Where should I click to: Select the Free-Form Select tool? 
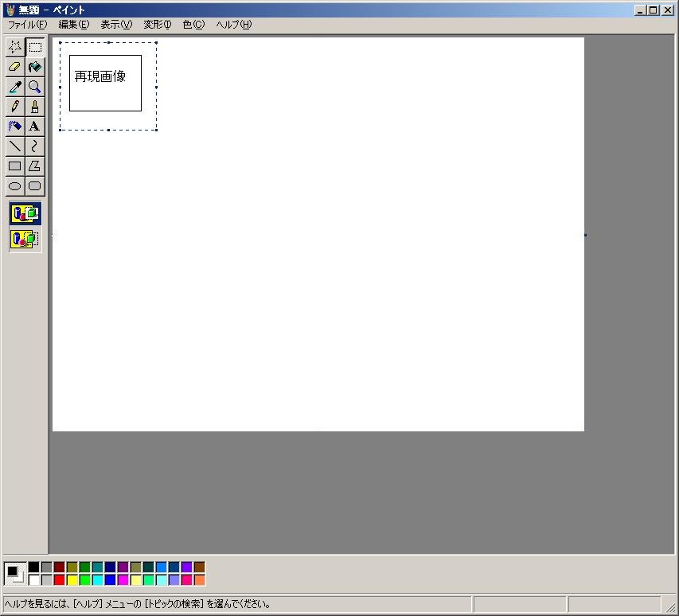(15, 47)
